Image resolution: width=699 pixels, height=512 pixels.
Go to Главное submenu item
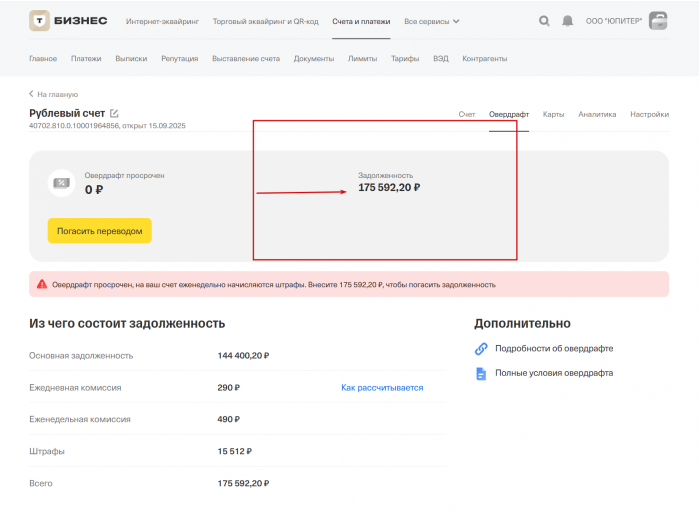(x=43, y=58)
